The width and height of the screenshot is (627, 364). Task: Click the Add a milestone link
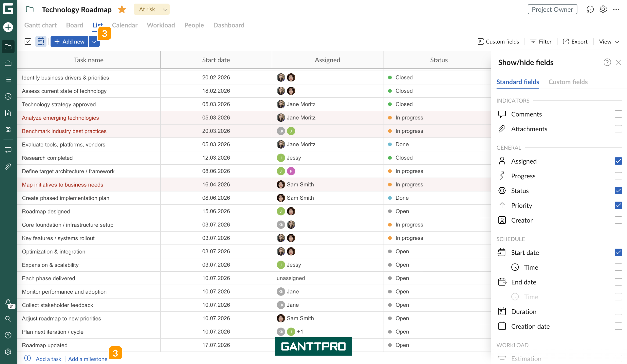click(x=88, y=359)
